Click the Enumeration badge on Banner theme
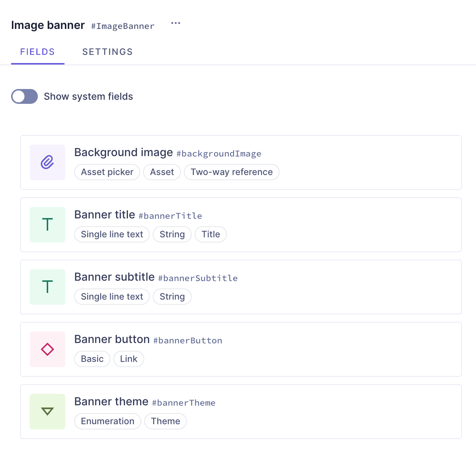Viewport: 476px width, 465px height. pos(108,421)
